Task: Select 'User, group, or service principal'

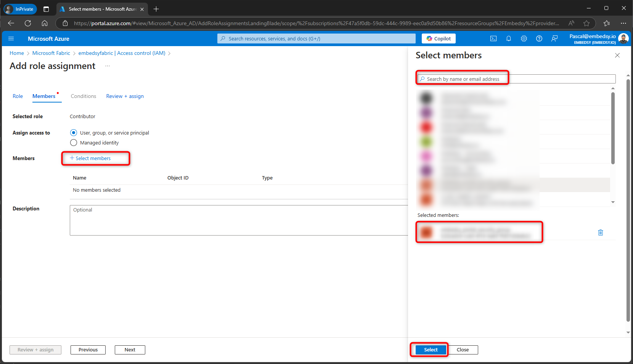Action: [73, 133]
